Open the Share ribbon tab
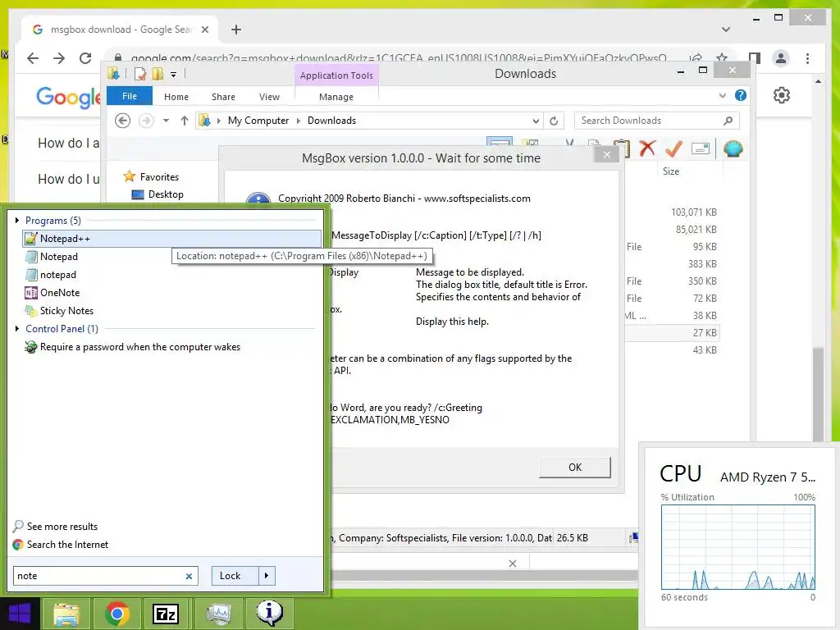 (223, 97)
